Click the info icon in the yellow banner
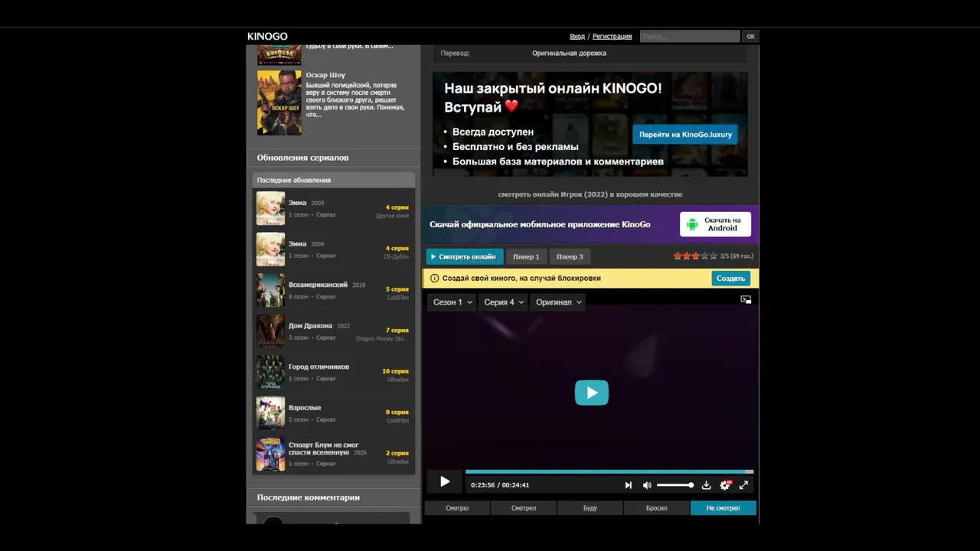Viewport: 980px width, 551px height. point(434,279)
